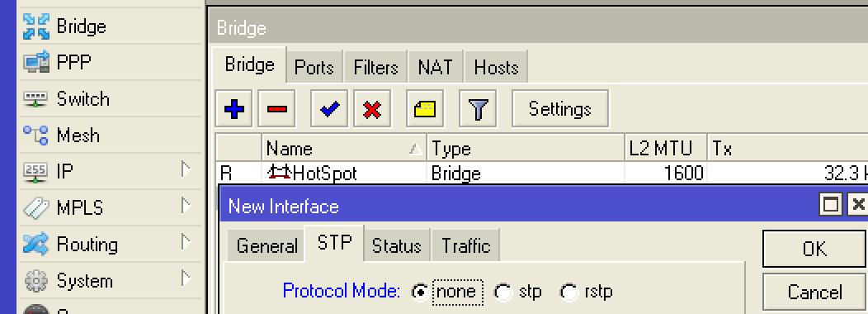868x314 pixels.
Task: Select rstp Protocol Mode radio
Action: click(x=568, y=292)
